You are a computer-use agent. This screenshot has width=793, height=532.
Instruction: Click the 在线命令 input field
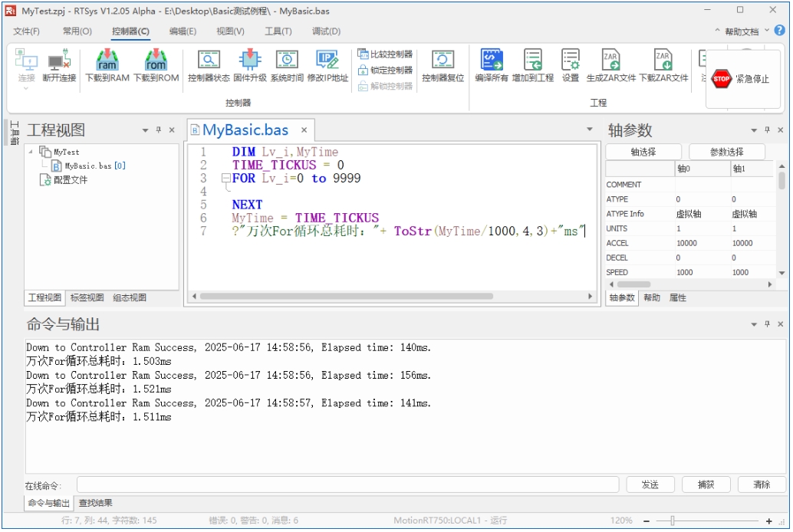pos(348,485)
